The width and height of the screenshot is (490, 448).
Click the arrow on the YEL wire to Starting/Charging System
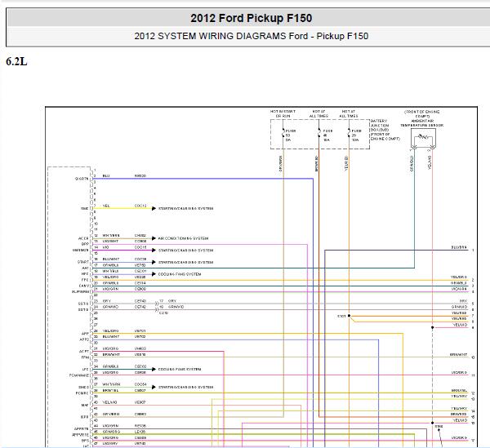[154, 209]
